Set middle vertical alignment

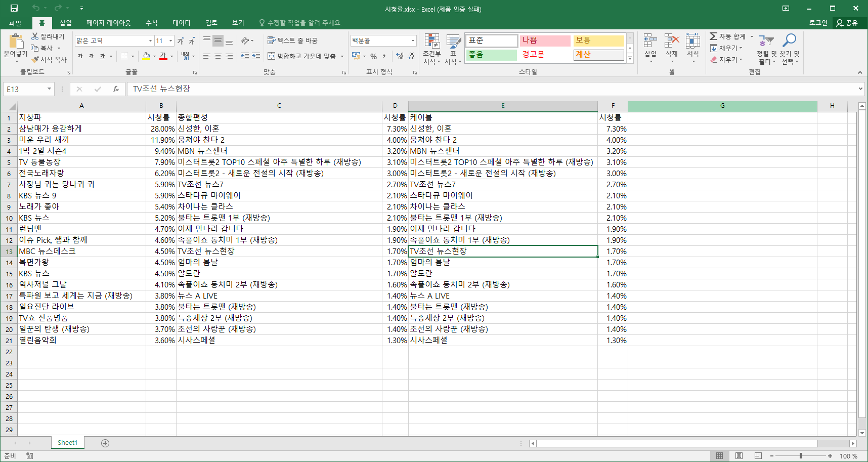(218, 40)
